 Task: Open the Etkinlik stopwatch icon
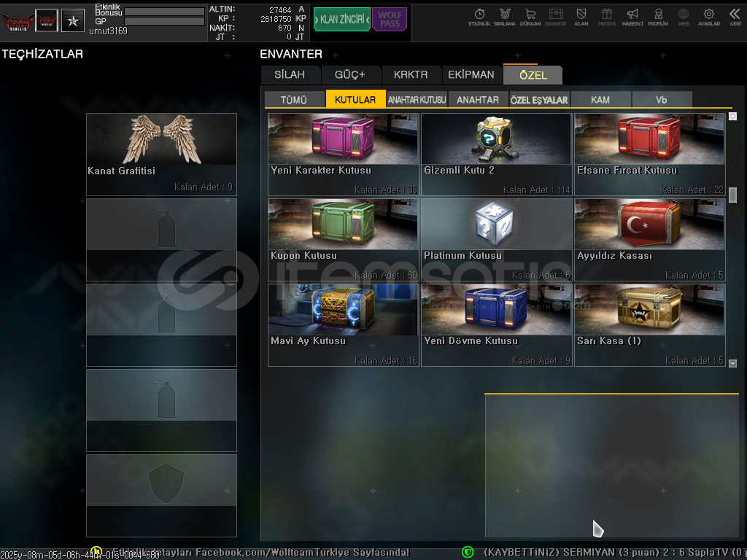click(x=479, y=17)
